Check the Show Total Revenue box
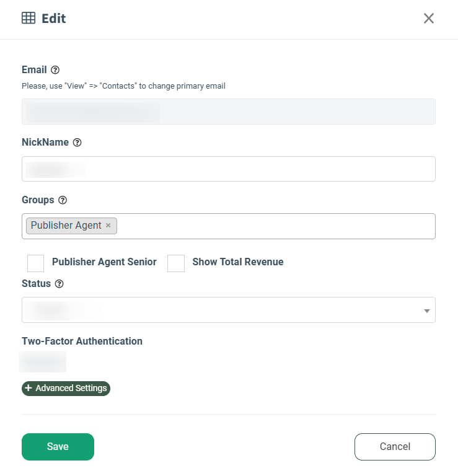The width and height of the screenshot is (458, 476). pos(176,263)
